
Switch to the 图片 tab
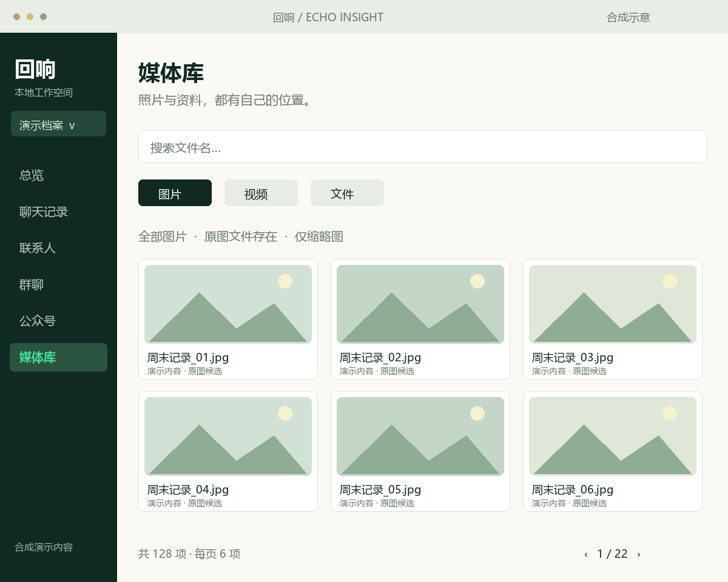pyautogui.click(x=175, y=193)
